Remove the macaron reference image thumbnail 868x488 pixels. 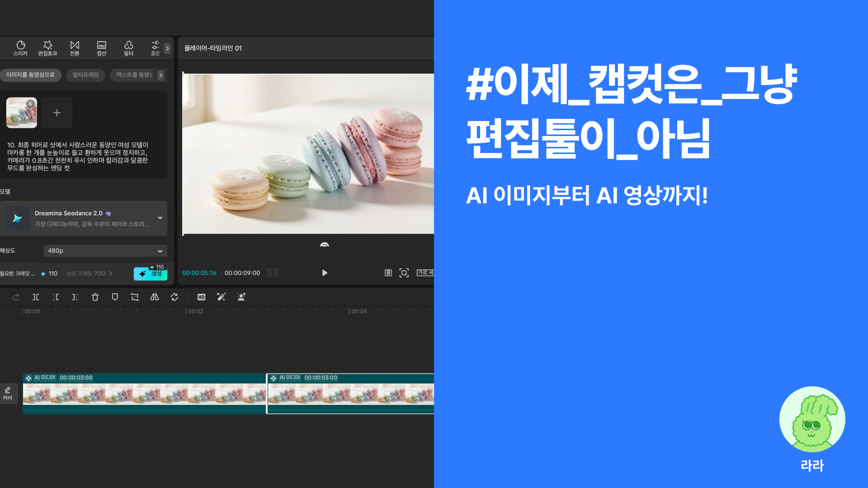point(30,103)
